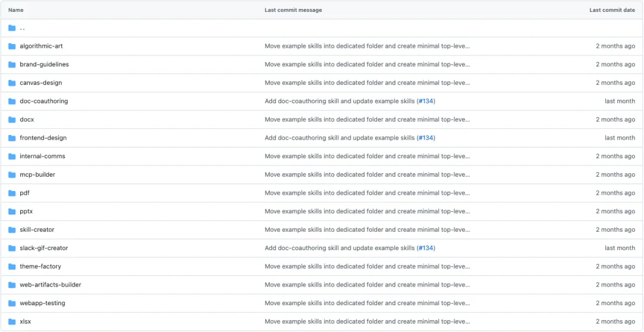Open the #134 link in slack-gif-creator row

(x=426, y=248)
